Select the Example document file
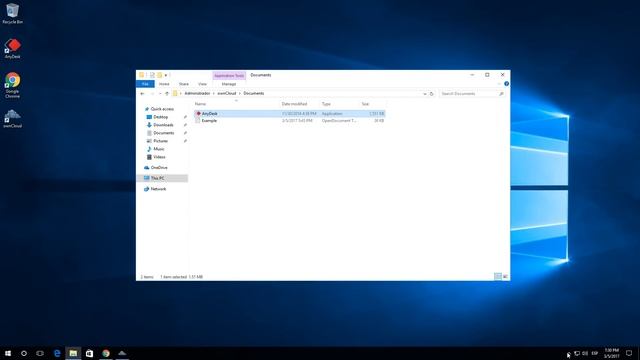 tap(289, 121)
